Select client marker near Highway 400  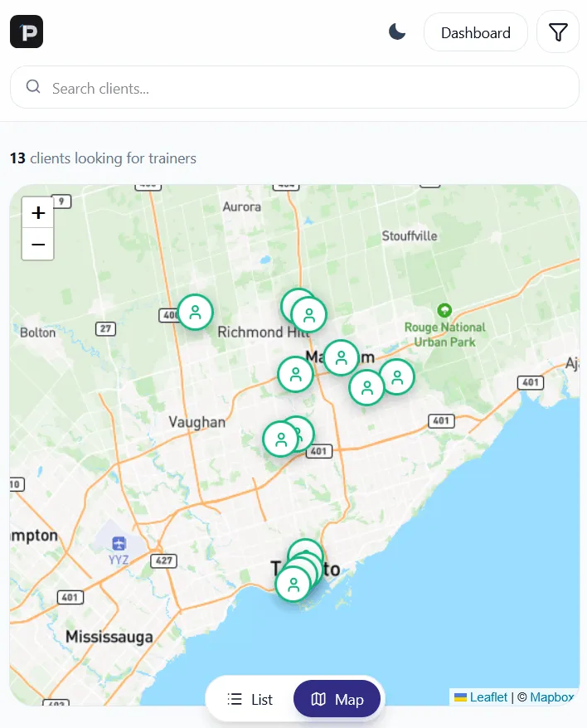pos(196,312)
